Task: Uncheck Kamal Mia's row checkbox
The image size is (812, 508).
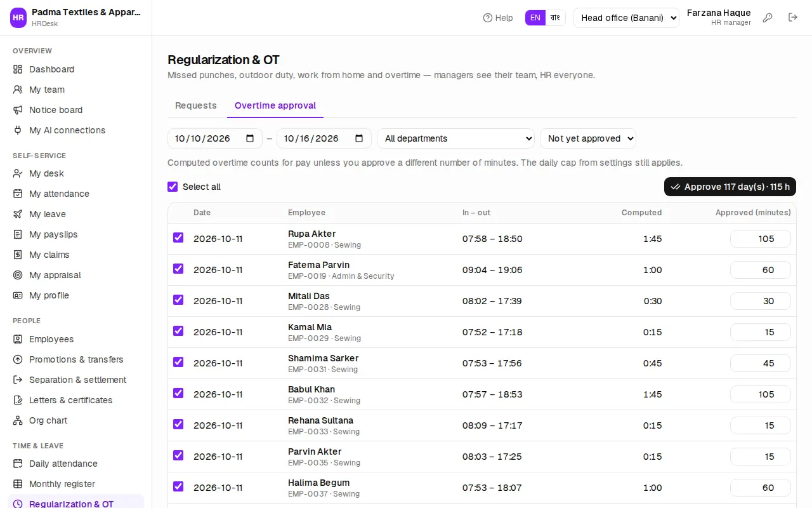Action: tap(178, 331)
